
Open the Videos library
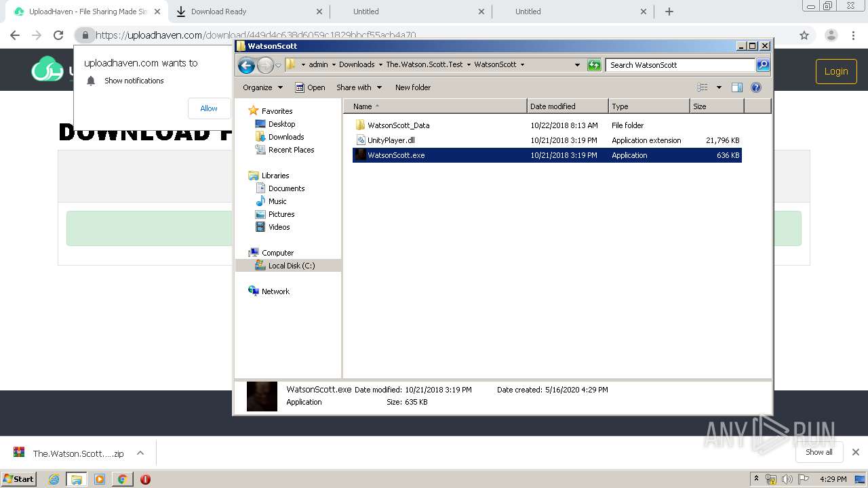click(279, 227)
